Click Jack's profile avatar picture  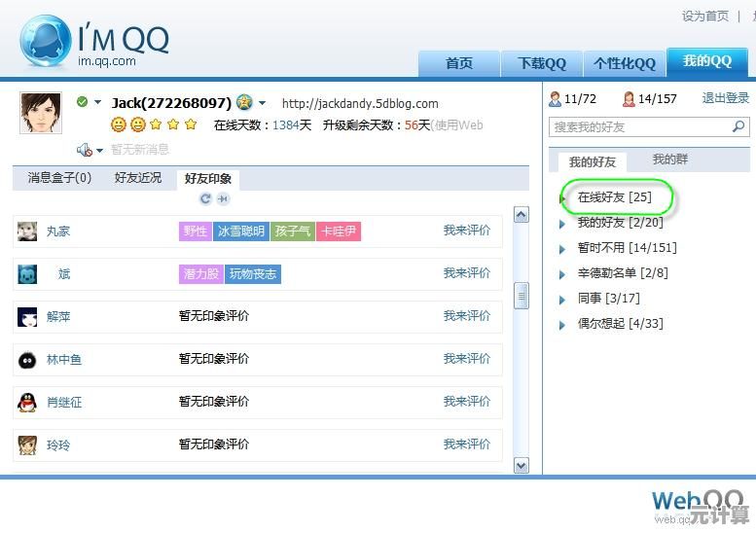pos(40,114)
